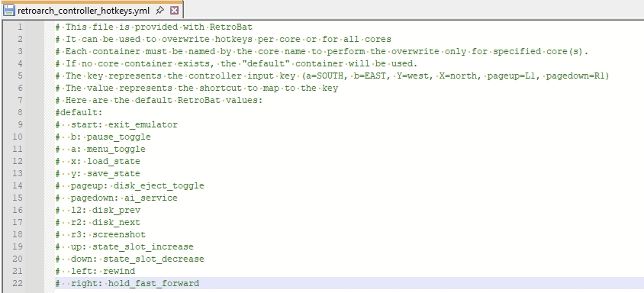Click the "pageup: disk_eject_toggle" line

[x=130, y=185]
